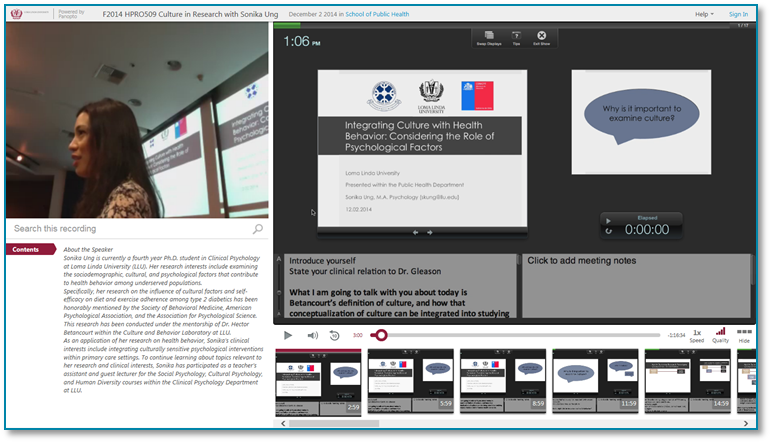Open the thumbnail marked 5:59

[411, 381]
